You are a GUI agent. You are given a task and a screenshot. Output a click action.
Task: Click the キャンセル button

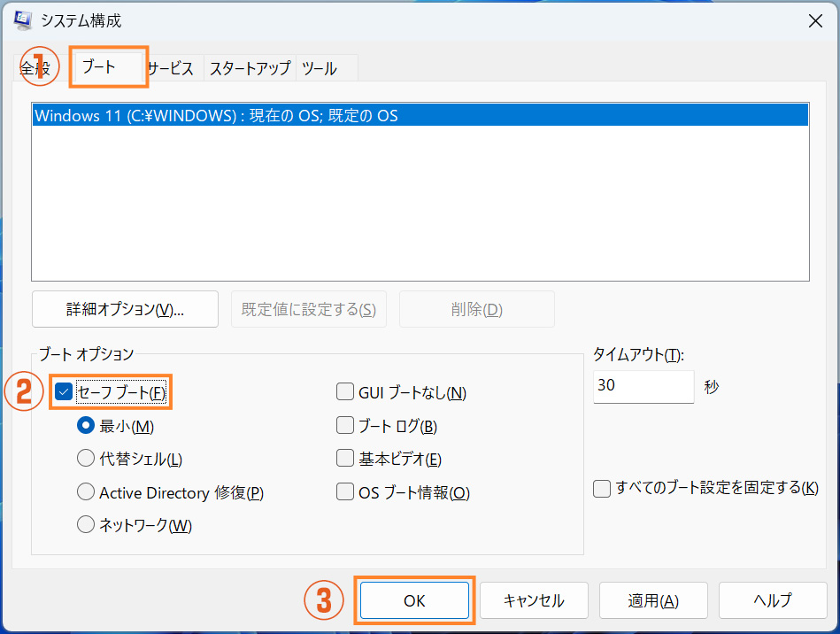[534, 600]
